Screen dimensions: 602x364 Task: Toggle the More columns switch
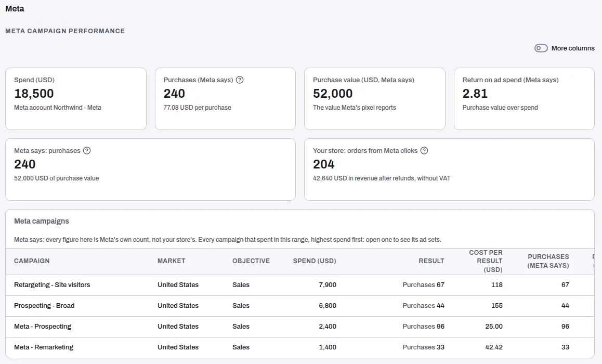(x=541, y=48)
